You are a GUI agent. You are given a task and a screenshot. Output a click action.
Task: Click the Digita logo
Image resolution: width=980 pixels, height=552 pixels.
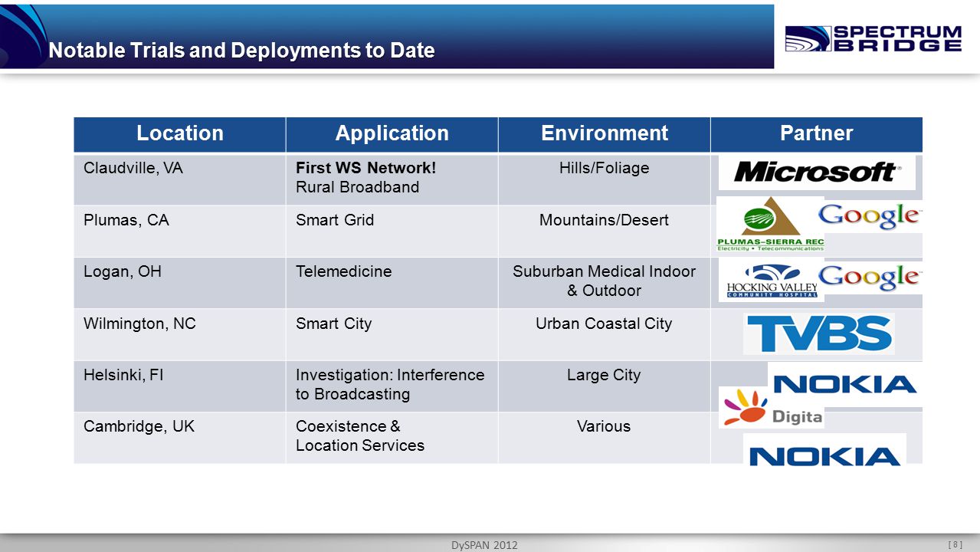pos(772,408)
